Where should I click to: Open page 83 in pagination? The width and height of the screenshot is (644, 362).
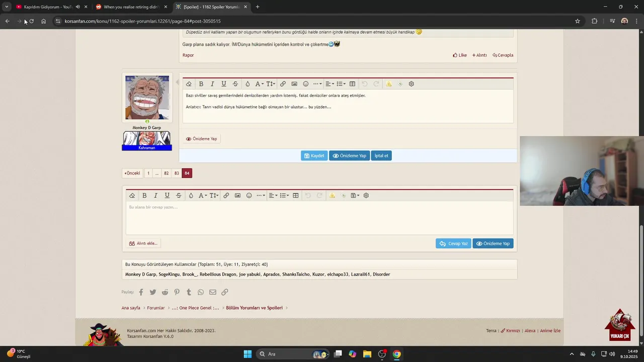177,173
